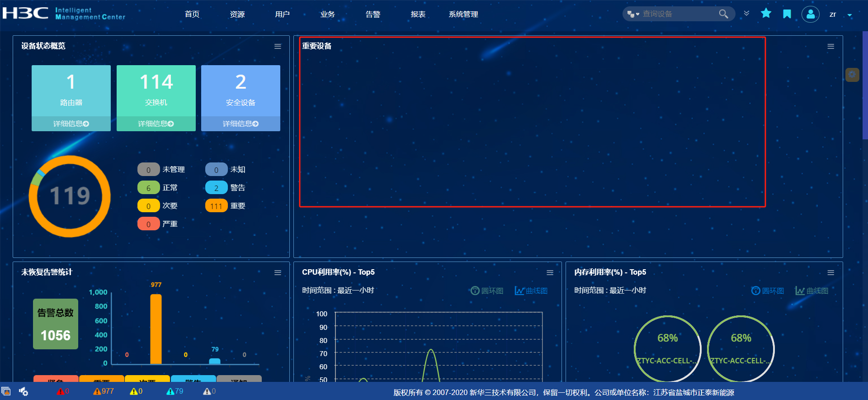868x400 pixels.
Task: Click the star favorites icon
Action: [766, 14]
